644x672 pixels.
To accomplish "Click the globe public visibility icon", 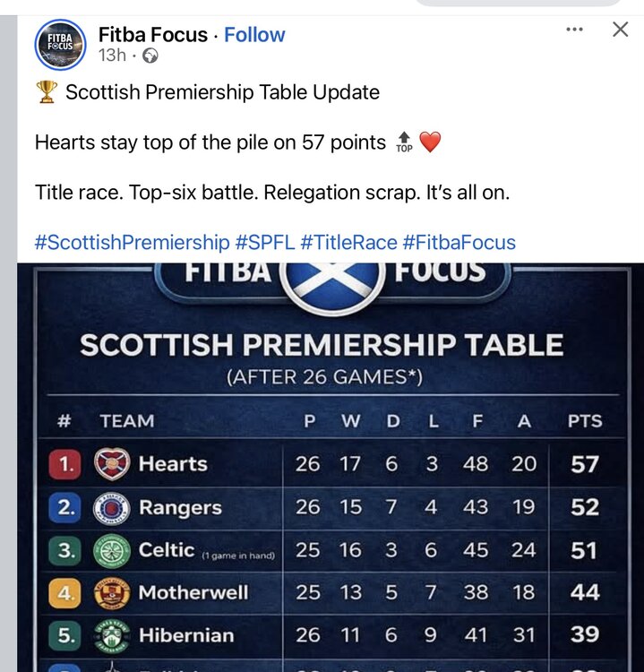I will pyautogui.click(x=150, y=56).
